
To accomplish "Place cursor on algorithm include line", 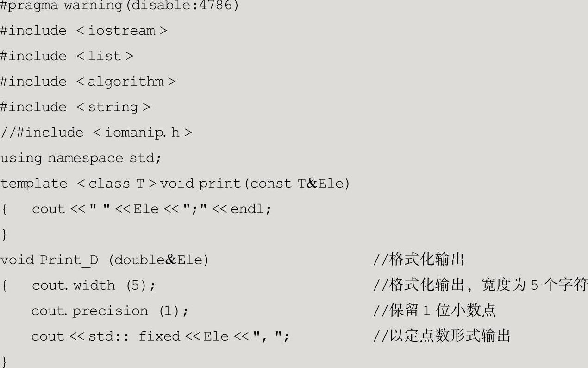I will coord(88,82).
